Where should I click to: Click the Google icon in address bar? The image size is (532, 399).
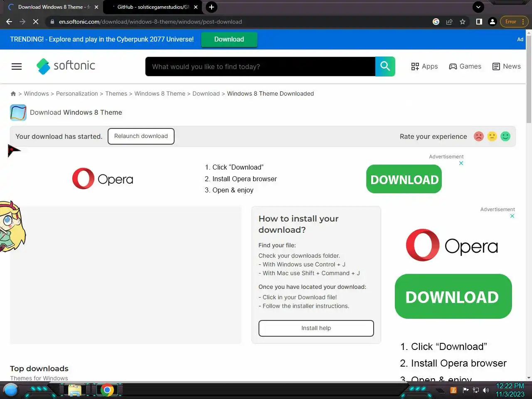(x=436, y=22)
